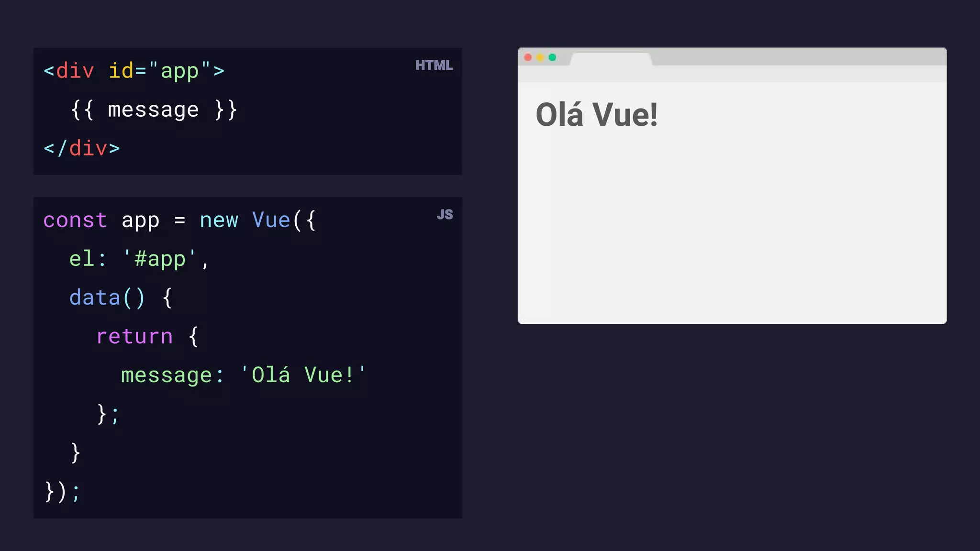Click the red close dot in browser mockup

pos(528,57)
